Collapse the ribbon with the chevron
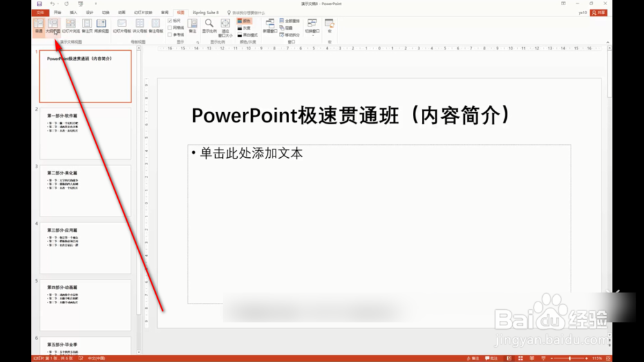This screenshot has height=362, width=644. (x=608, y=43)
